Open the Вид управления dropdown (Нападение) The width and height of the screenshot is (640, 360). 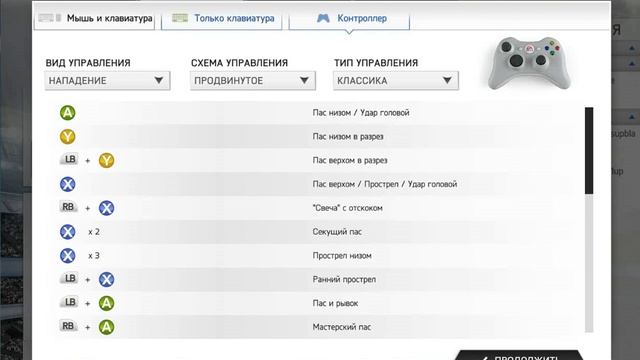[x=107, y=81]
